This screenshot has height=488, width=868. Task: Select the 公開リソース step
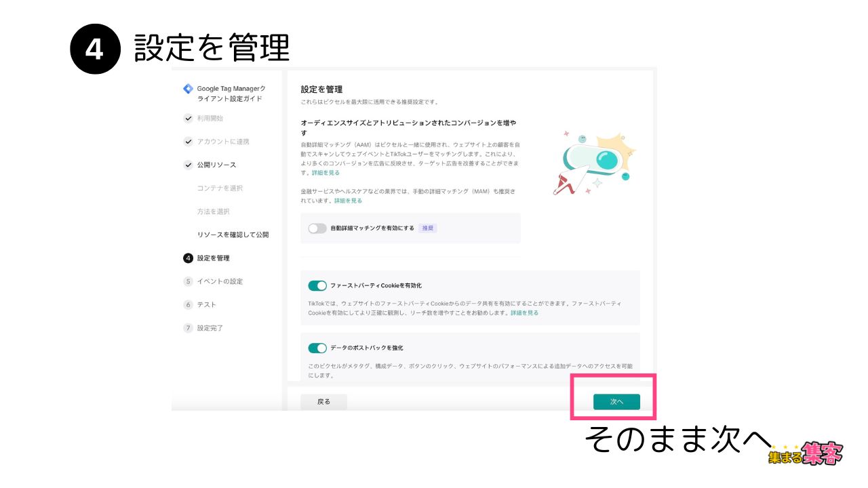[x=217, y=165]
